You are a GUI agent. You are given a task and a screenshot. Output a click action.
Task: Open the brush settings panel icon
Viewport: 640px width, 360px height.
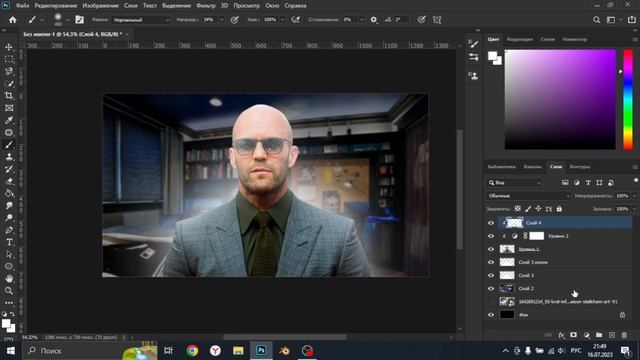(x=80, y=20)
